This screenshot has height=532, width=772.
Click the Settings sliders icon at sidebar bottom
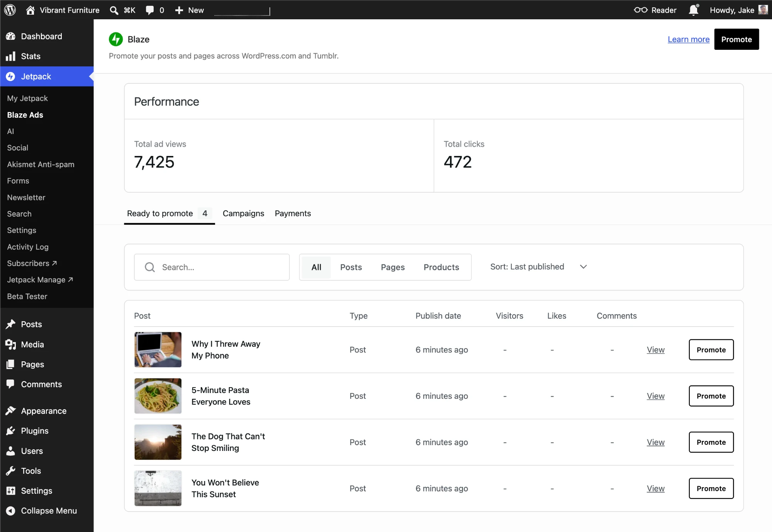coord(11,491)
